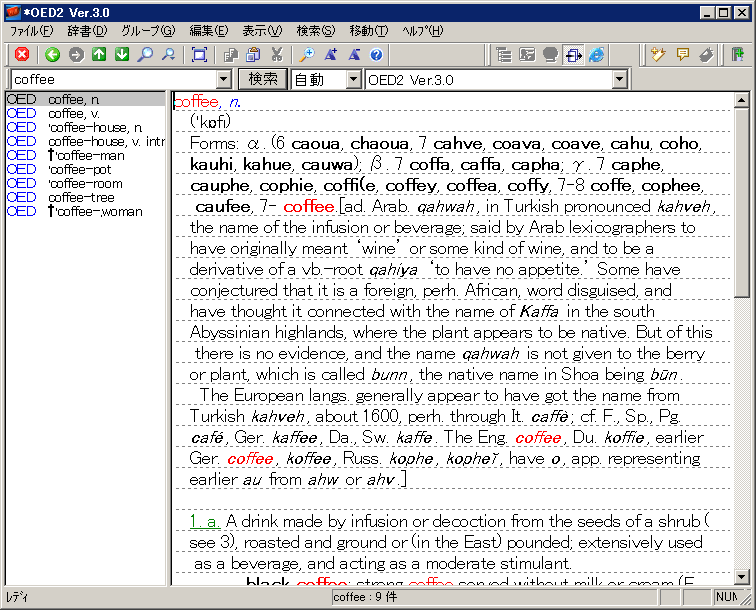
Task: Click the 'coffee : 9 件' status bar text
Action: tap(365, 597)
